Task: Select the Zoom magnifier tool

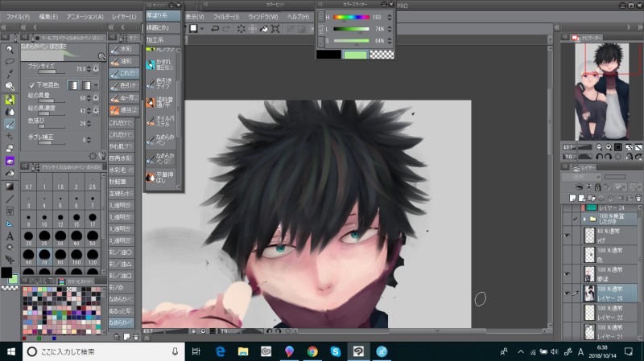Action: click(10, 49)
